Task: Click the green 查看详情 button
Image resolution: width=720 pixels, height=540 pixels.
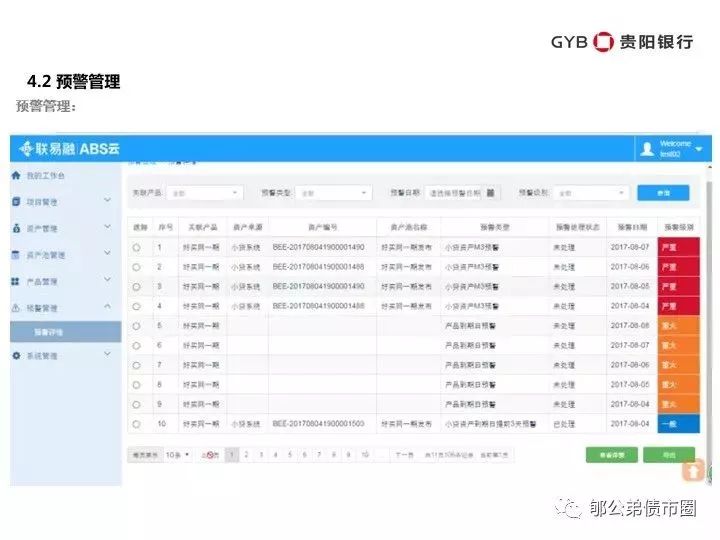Action: click(x=611, y=454)
